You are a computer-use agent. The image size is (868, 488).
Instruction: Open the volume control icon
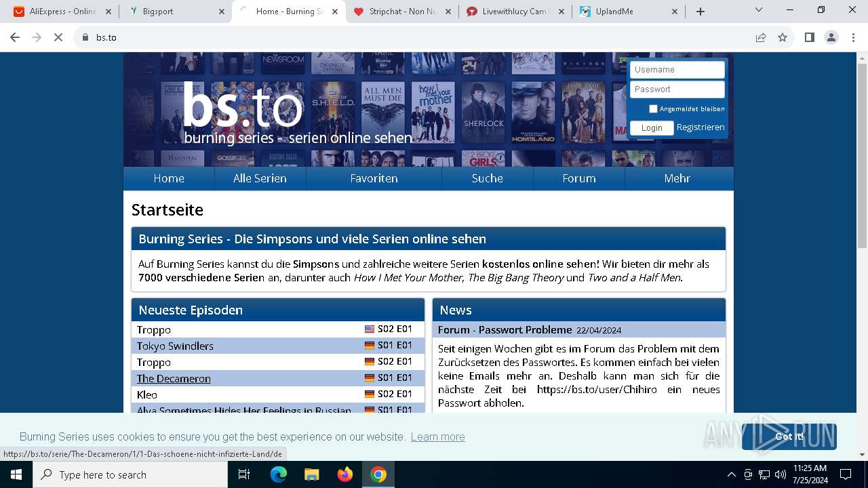coord(781,474)
